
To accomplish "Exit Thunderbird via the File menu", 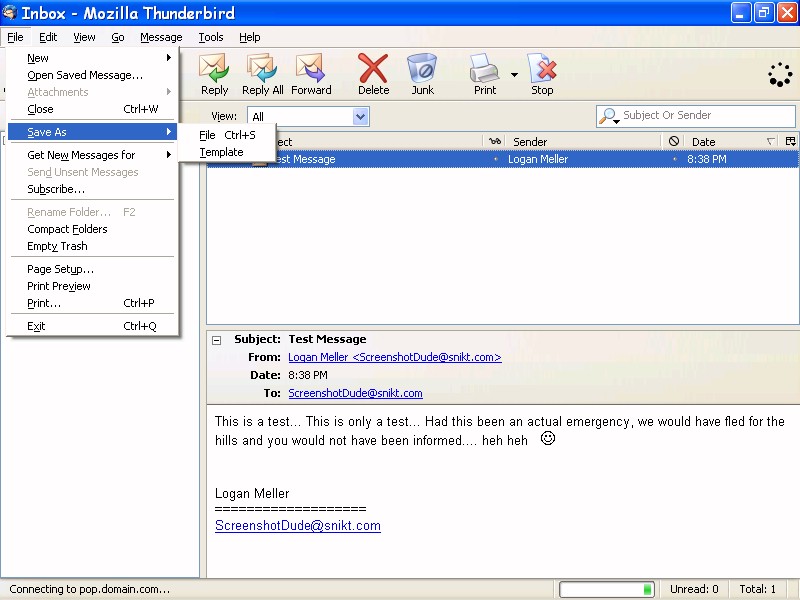I will (x=93, y=326).
